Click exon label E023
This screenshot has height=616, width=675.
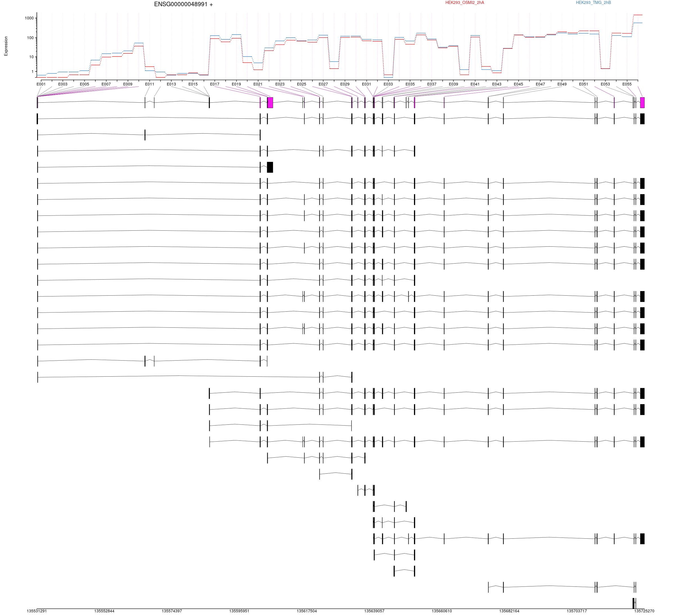(x=280, y=84)
